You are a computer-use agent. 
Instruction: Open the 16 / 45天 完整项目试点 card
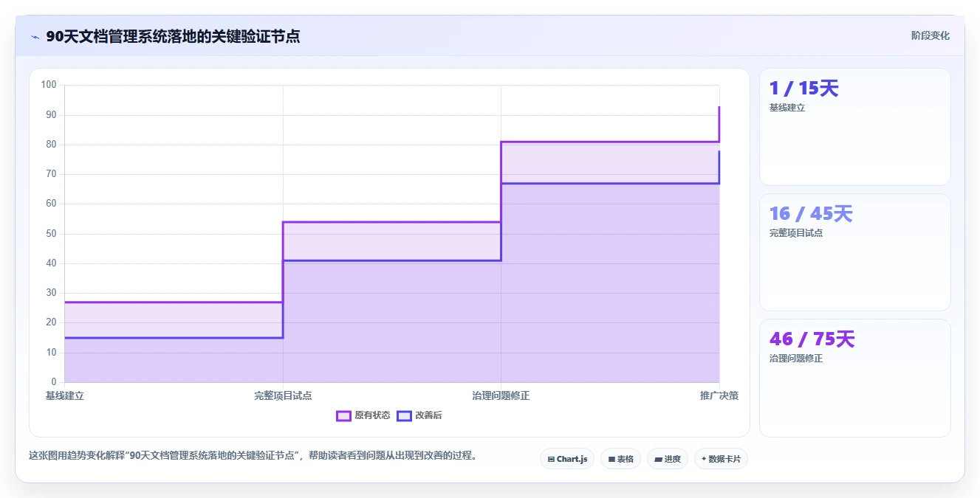pos(854,252)
